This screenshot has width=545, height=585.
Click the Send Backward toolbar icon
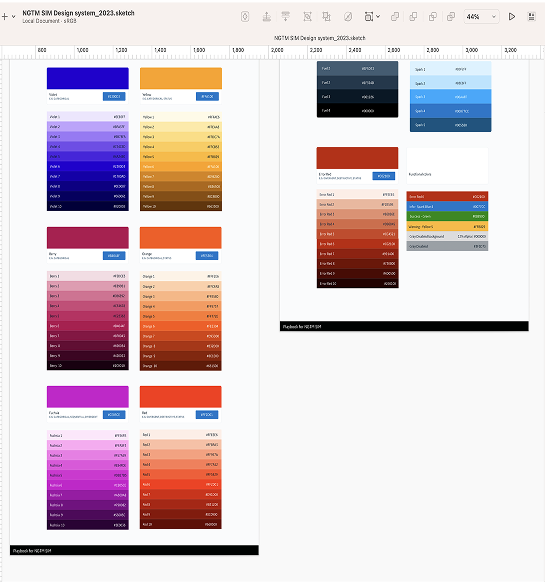pos(286,16)
